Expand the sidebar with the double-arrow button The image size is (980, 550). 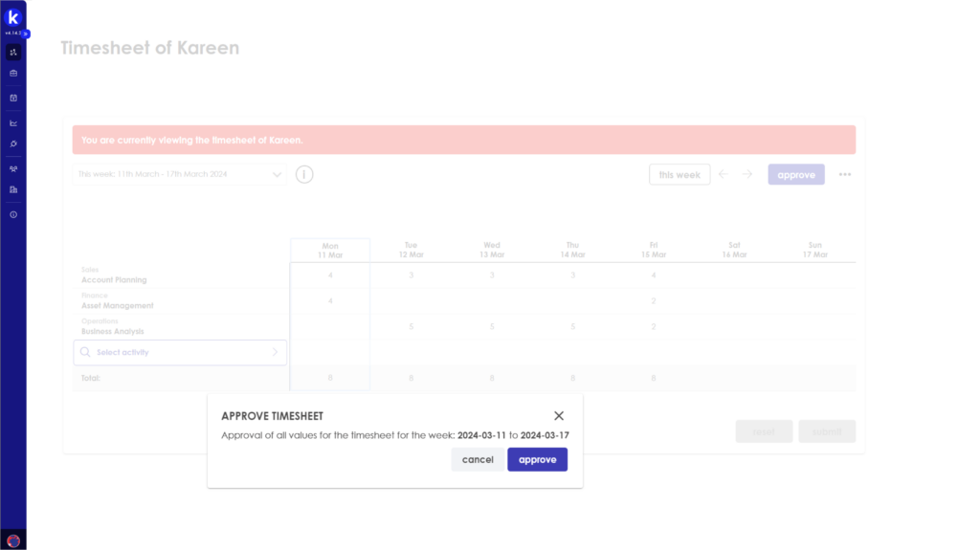click(26, 33)
